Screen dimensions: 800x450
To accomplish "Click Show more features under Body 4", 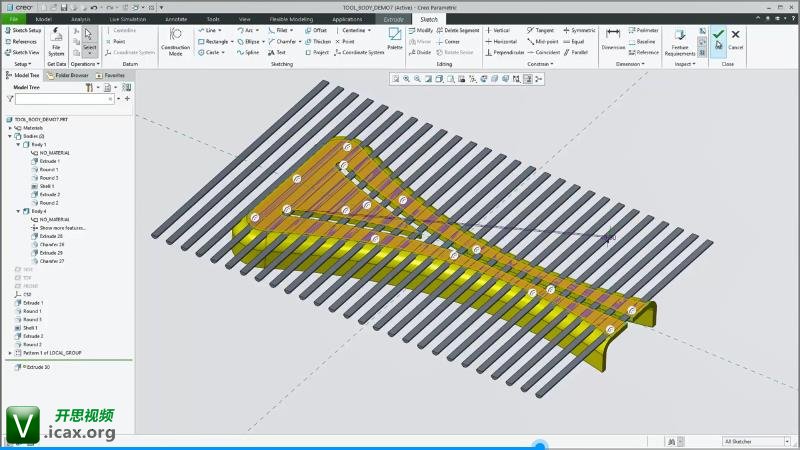I will [60, 228].
